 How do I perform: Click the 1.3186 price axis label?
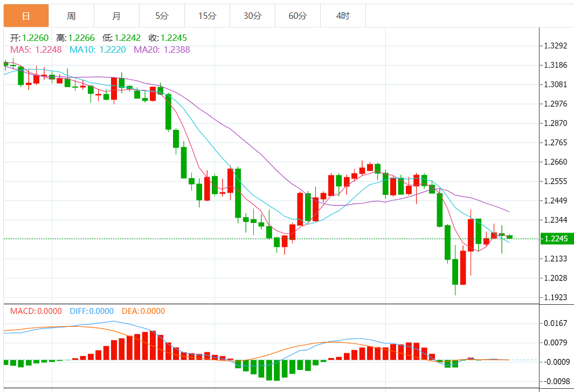[x=555, y=65]
